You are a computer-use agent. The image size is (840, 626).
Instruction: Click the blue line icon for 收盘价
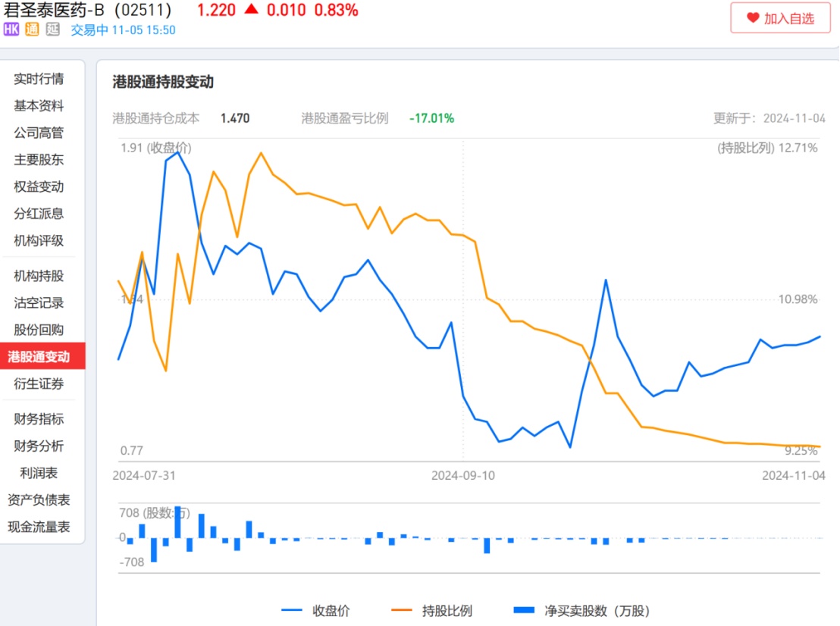[293, 610]
